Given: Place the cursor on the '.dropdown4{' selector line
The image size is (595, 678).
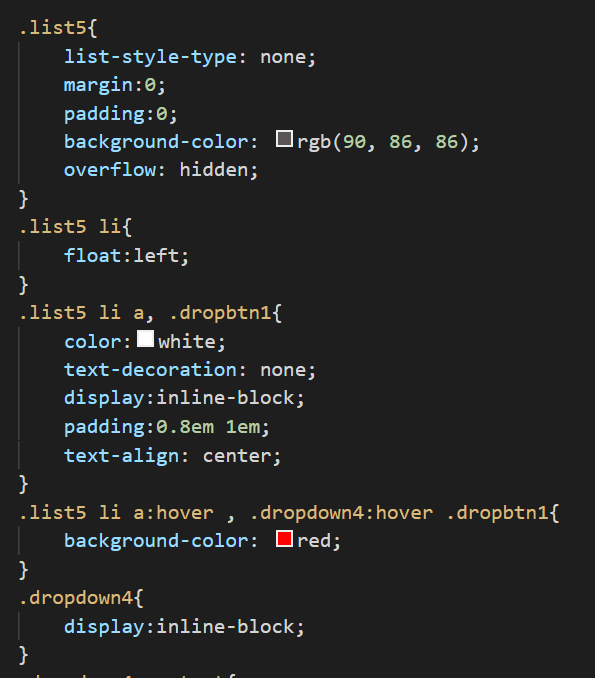Looking at the screenshot, I should pyautogui.click(x=81, y=598).
